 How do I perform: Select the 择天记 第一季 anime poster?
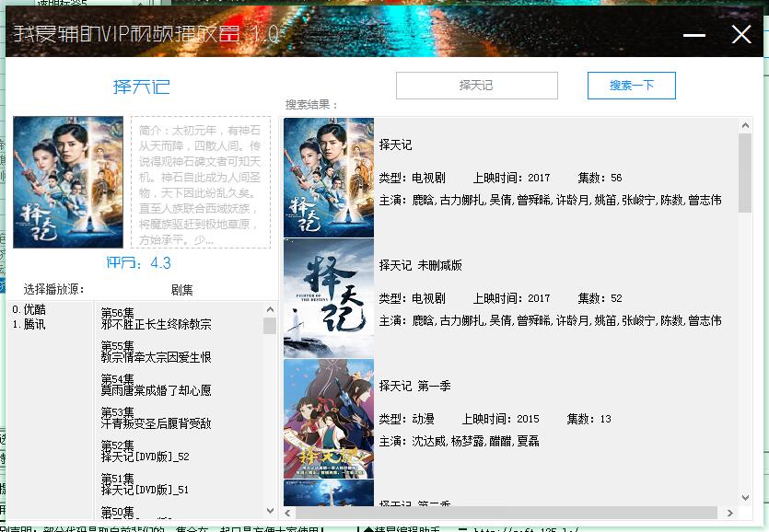coord(329,419)
